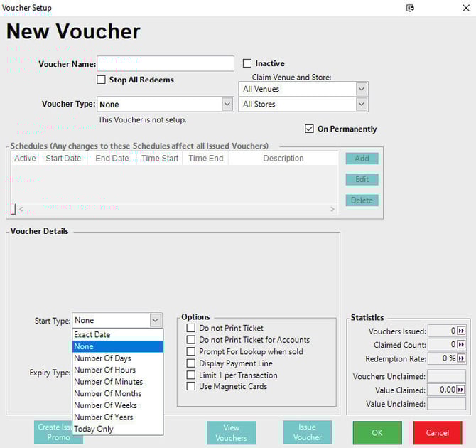Click the arrow icon beside Vouchers Issued
Viewport: 476px width, 448px height.
(461, 331)
